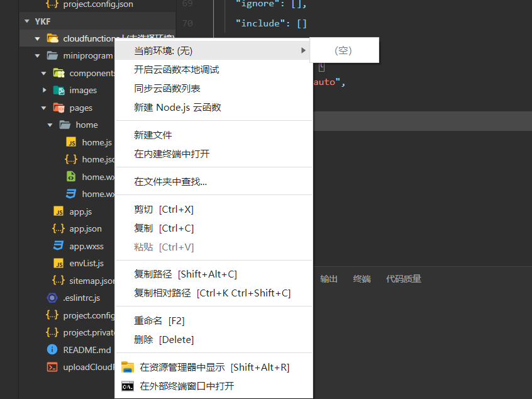Choose 新建 Node.js 云函数

214,108
